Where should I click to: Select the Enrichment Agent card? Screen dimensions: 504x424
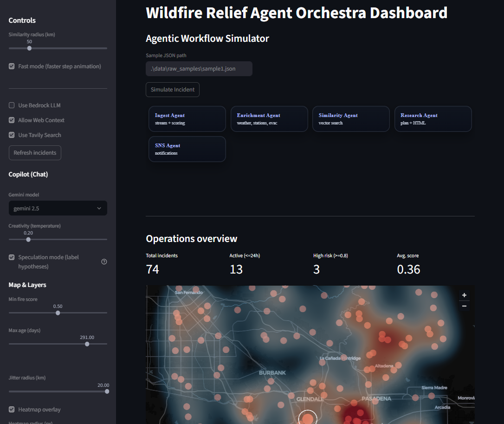(x=269, y=119)
